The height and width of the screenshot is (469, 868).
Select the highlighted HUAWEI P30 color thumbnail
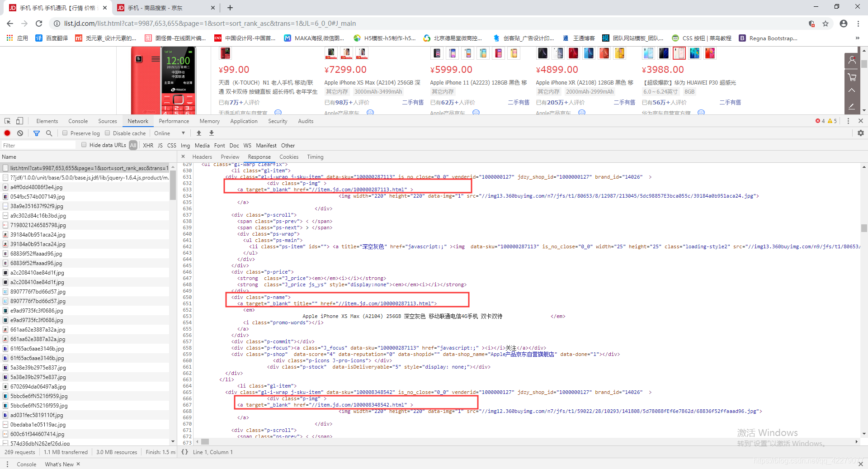pyautogui.click(x=679, y=53)
